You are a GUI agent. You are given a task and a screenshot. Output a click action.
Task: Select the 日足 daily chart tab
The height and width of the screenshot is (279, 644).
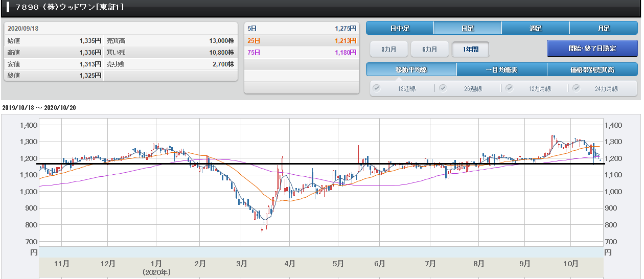tap(468, 28)
